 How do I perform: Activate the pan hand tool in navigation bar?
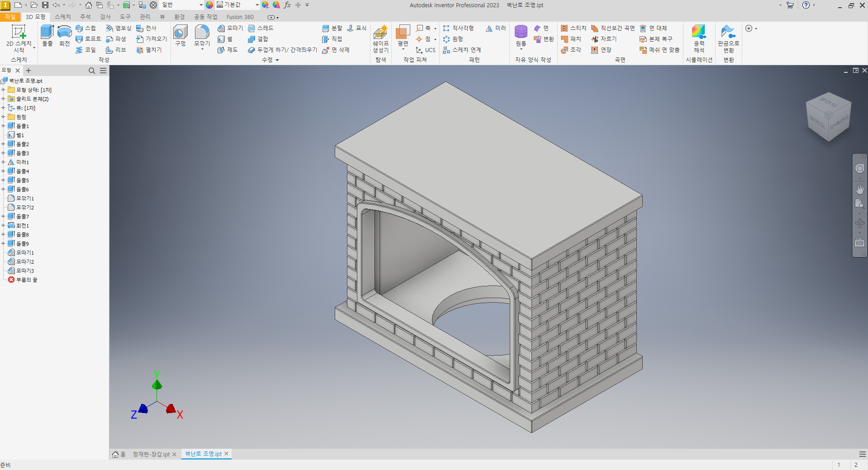[859, 189]
